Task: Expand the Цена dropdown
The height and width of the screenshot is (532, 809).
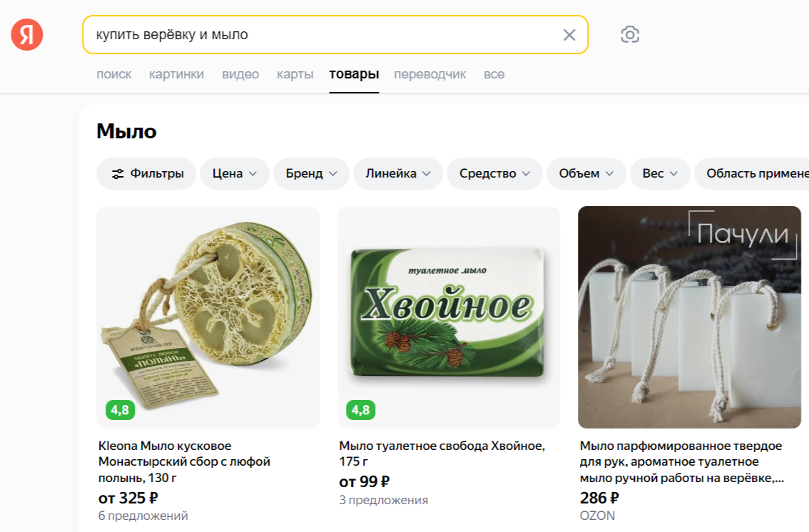Action: (235, 173)
